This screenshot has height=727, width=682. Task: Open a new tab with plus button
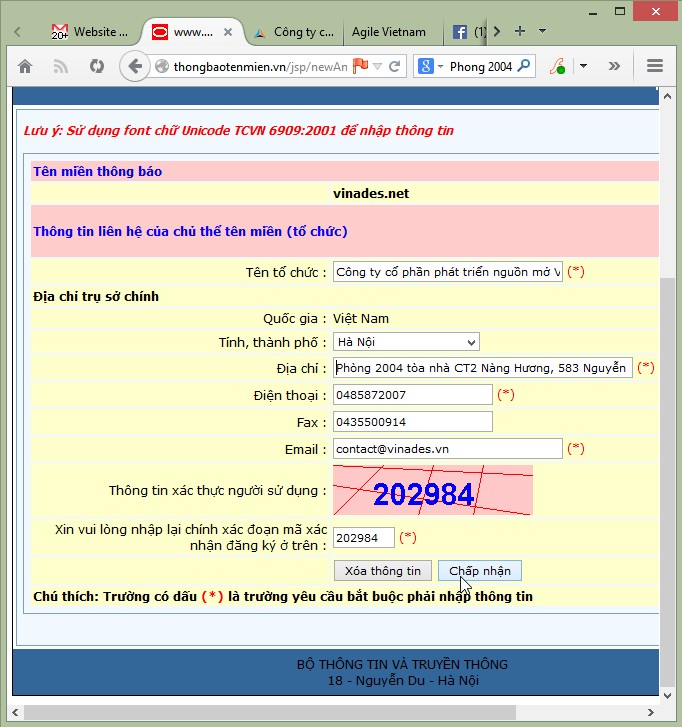tap(520, 31)
